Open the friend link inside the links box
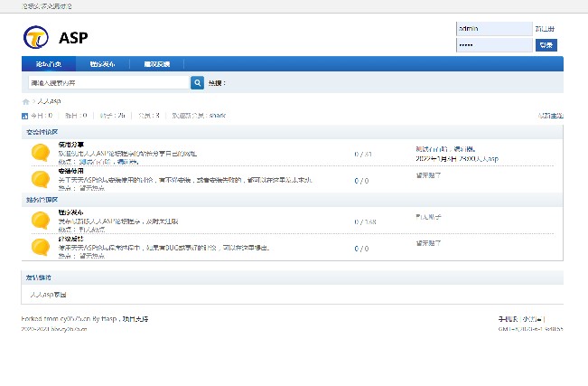The width and height of the screenshot is (588, 386). click(49, 295)
